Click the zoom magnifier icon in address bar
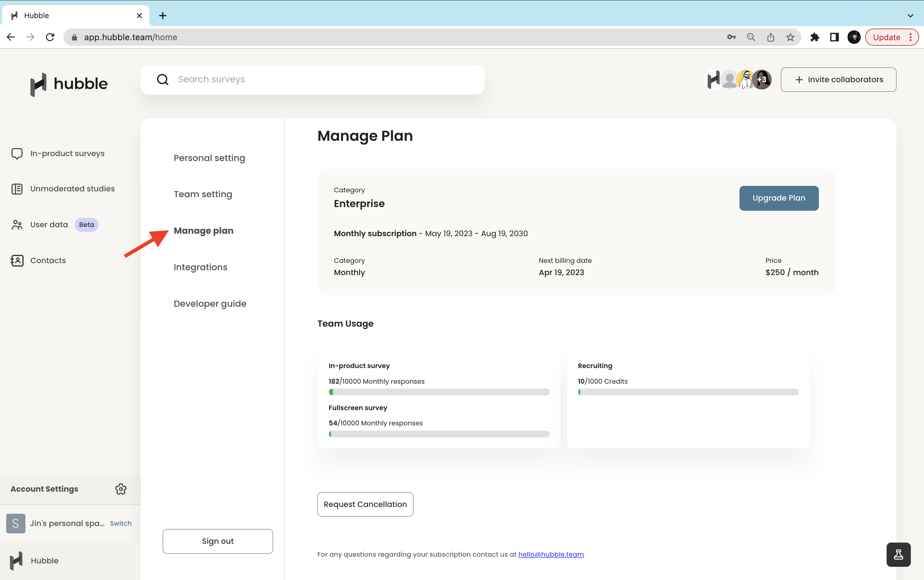The image size is (924, 580). pyautogui.click(x=751, y=37)
